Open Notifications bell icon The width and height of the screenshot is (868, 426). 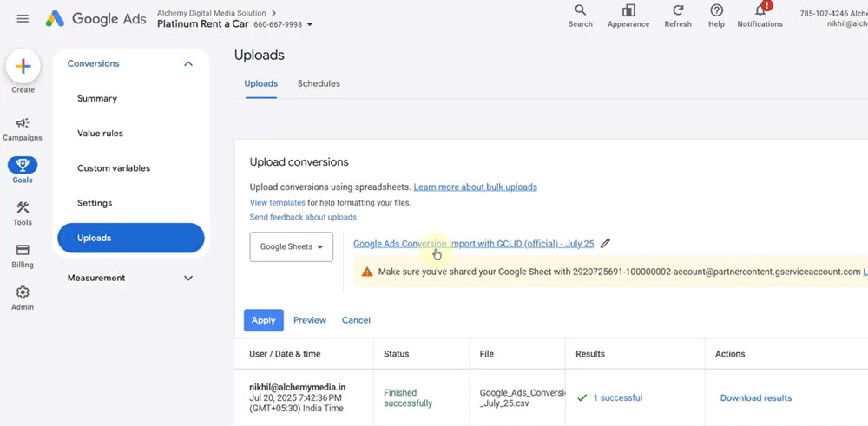tap(760, 10)
